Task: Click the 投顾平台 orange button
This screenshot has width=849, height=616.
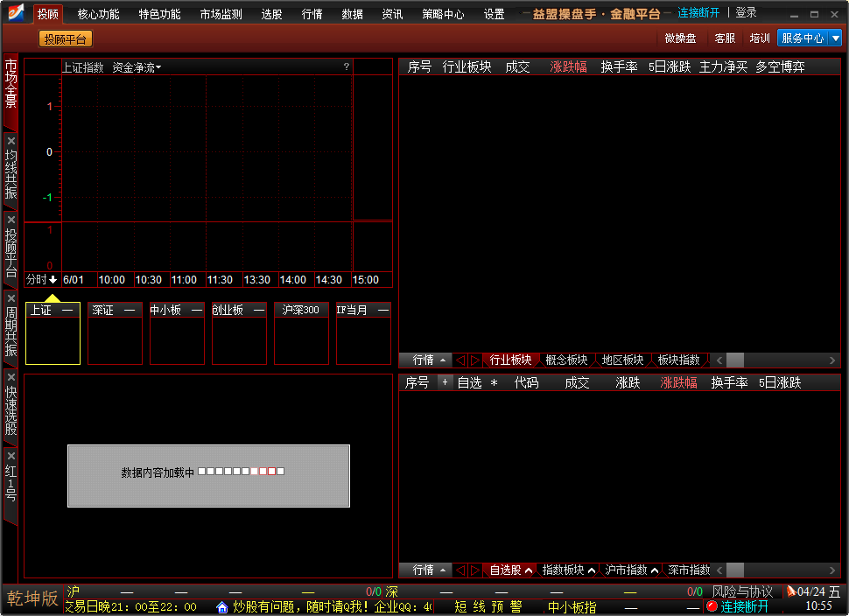Action: coord(66,38)
